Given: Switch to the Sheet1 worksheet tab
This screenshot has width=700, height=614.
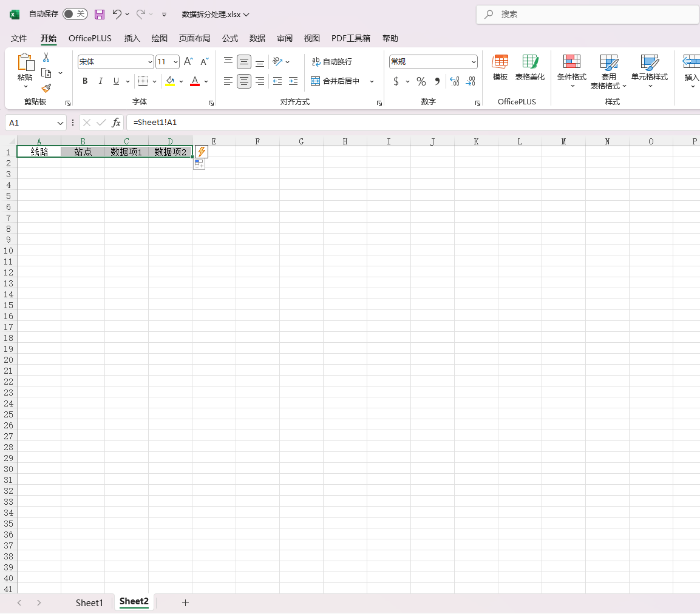Looking at the screenshot, I should [89, 603].
